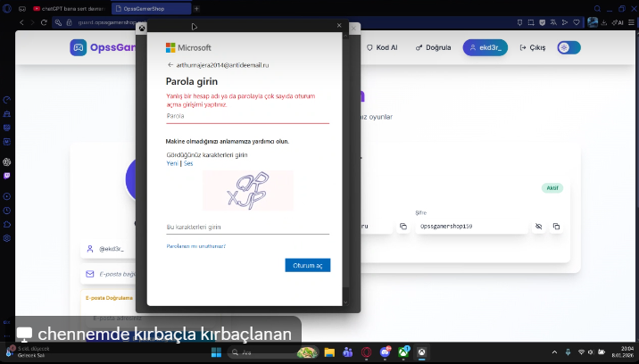The width and height of the screenshot is (639, 364).
Task: Open ChatGPT from the browser sidebar
Action: click(7, 161)
